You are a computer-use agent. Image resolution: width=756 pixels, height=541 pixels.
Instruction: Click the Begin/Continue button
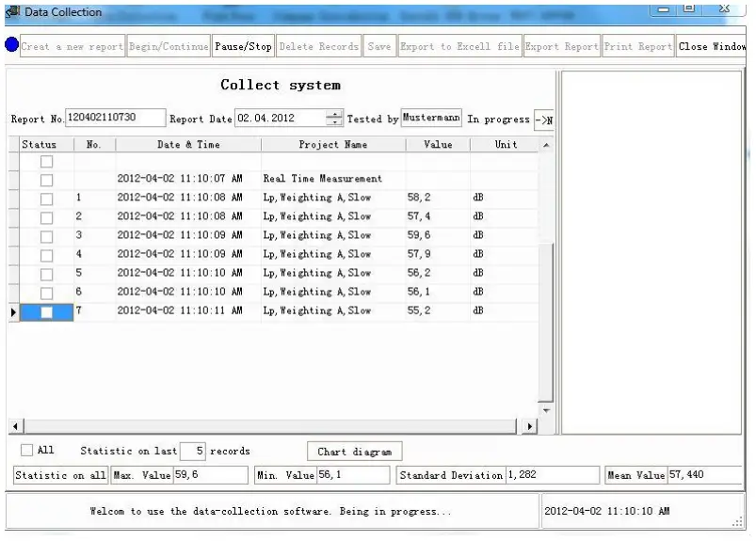click(169, 46)
